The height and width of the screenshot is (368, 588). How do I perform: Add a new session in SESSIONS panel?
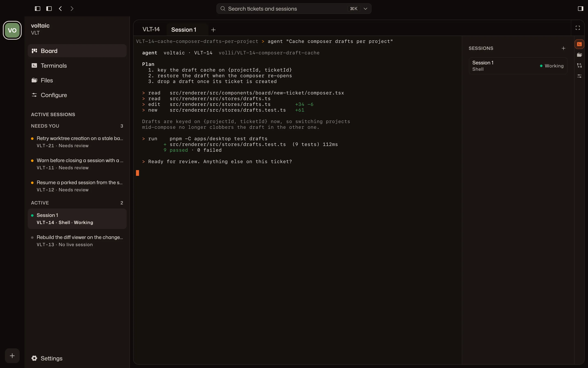coord(563,48)
